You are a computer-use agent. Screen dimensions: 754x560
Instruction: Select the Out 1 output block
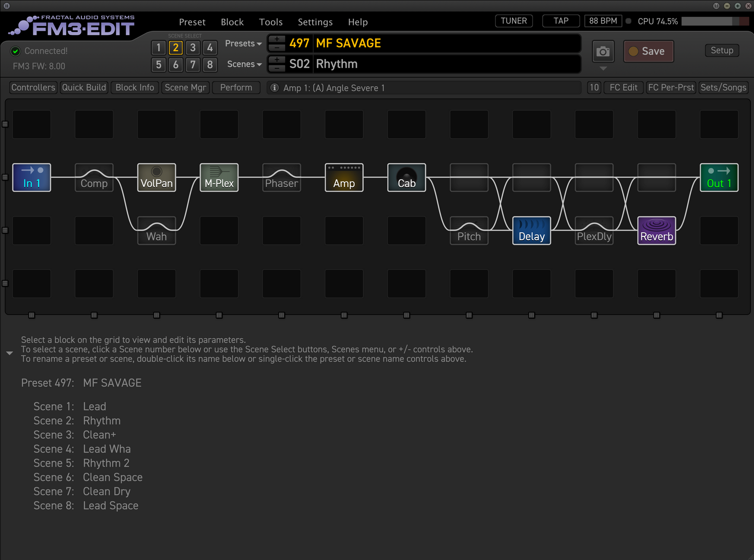pos(719,177)
